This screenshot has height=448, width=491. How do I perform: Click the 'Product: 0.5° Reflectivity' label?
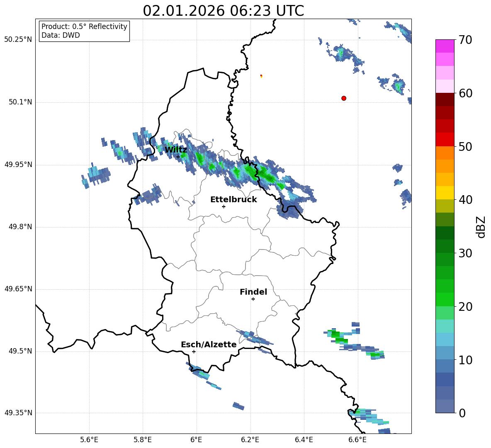click(84, 26)
